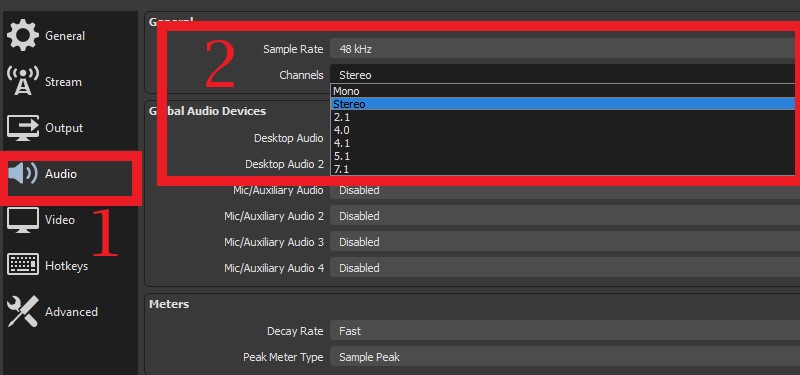Open Mic/Auxiliary Audio Disabled dropdown
The image size is (800, 375).
click(x=565, y=190)
